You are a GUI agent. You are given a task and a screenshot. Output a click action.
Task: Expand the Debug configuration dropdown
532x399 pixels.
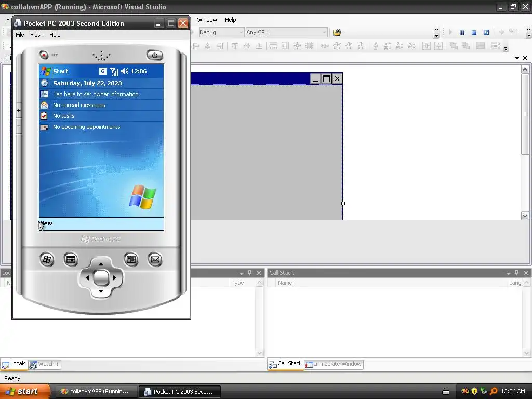(x=241, y=32)
